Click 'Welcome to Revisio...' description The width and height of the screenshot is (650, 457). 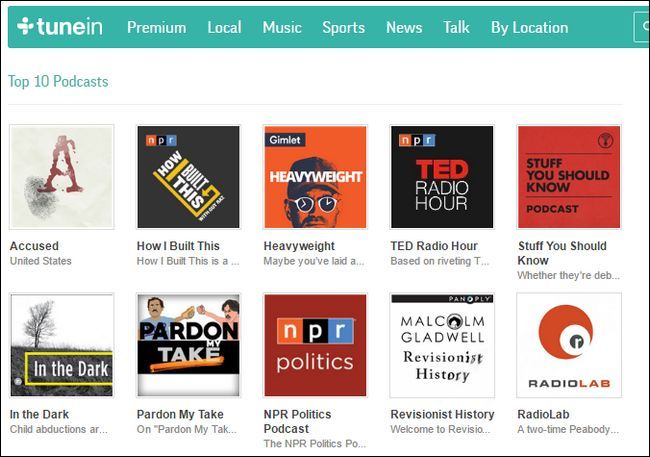tap(440, 429)
